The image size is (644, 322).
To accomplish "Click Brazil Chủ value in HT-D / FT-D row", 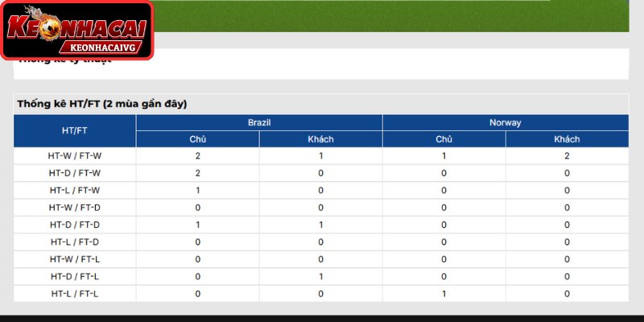I will 197,225.
